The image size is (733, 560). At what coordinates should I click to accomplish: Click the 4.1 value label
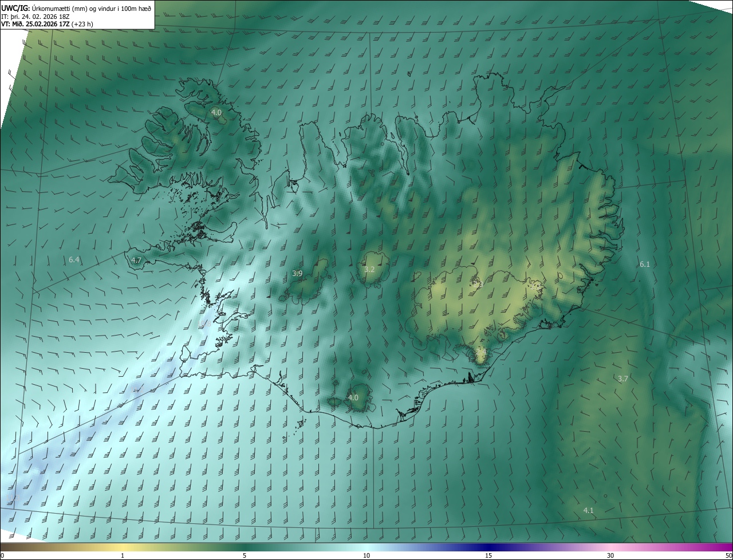588,510
